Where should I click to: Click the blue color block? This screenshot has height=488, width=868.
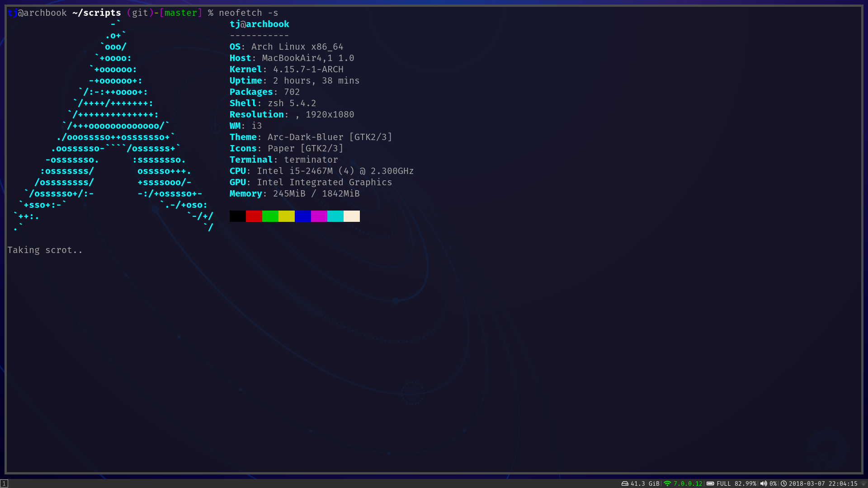302,216
